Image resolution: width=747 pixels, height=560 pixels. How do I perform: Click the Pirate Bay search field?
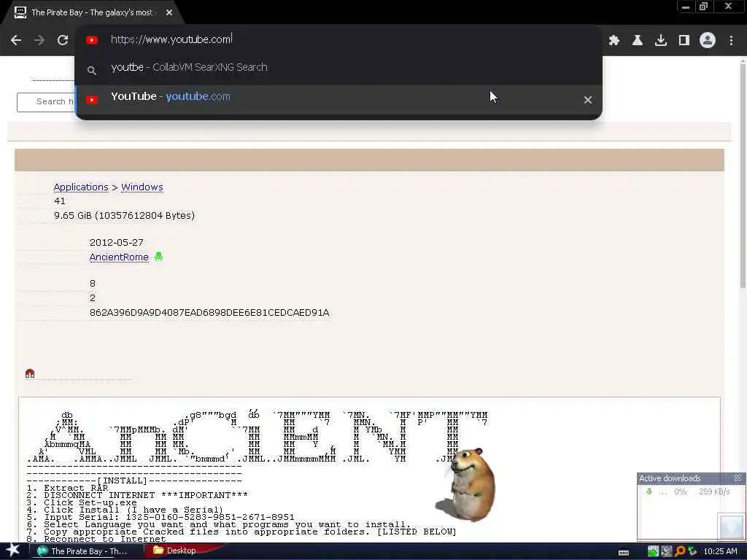tap(46, 102)
